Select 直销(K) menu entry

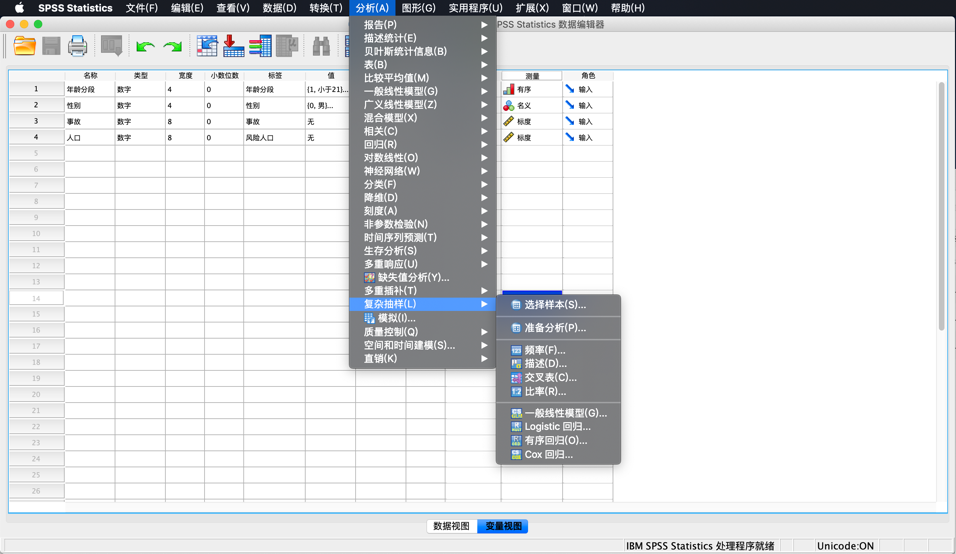pyautogui.click(x=423, y=359)
